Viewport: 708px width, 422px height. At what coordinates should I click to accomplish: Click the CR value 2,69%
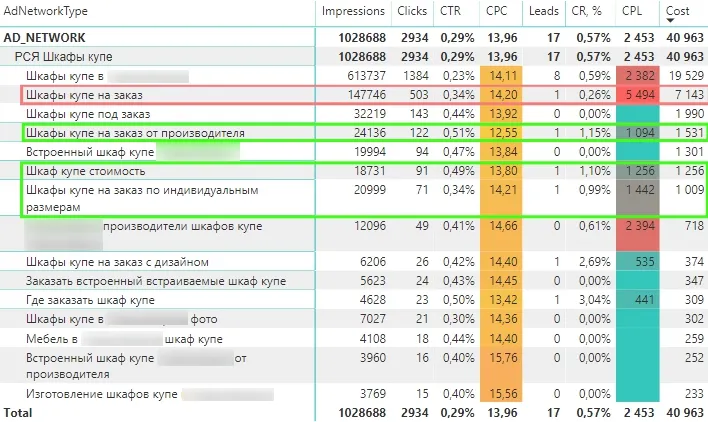[x=594, y=262]
